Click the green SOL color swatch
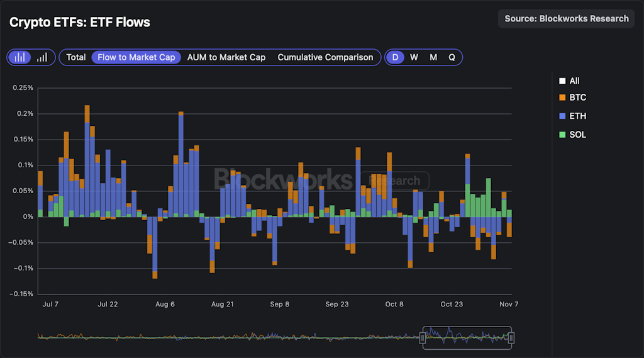Viewport: 644px width, 358px height. click(x=562, y=135)
